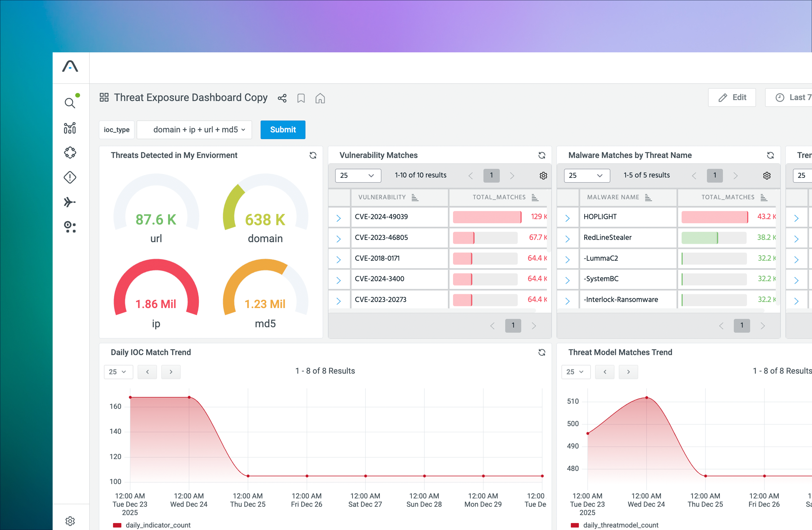
Task: Click the alerts diamond icon in sidebar
Action: [x=70, y=177]
